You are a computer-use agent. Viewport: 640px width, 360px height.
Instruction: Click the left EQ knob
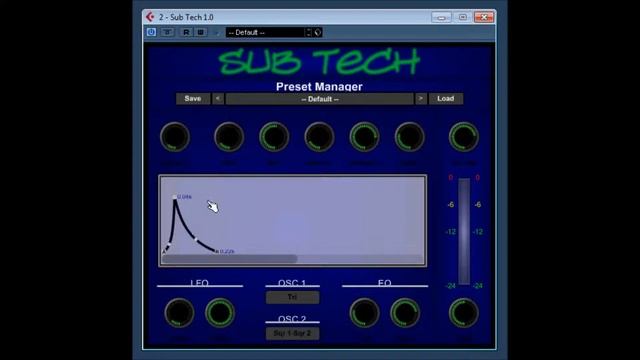364,313
